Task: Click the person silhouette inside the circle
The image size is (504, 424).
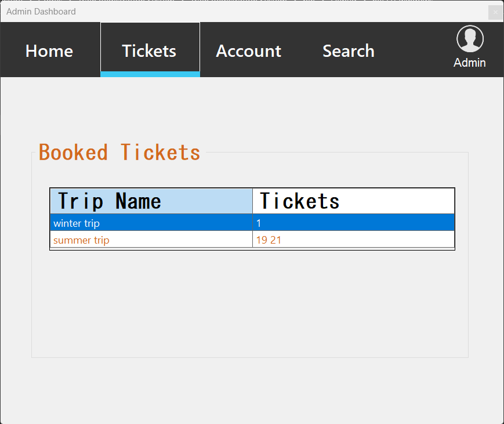Action: [469, 38]
